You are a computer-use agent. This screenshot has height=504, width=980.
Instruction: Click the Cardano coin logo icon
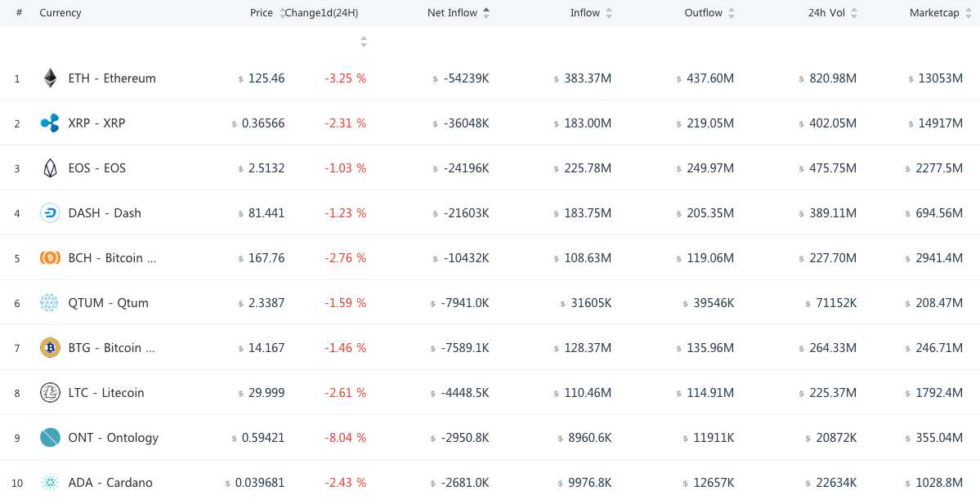(50, 483)
